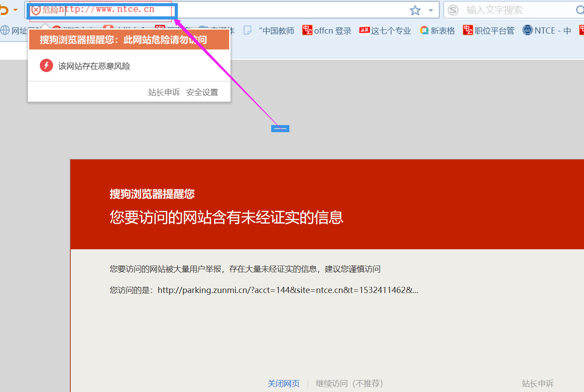
Task: Open the NTCE - 中 bookmark
Action: [547, 30]
